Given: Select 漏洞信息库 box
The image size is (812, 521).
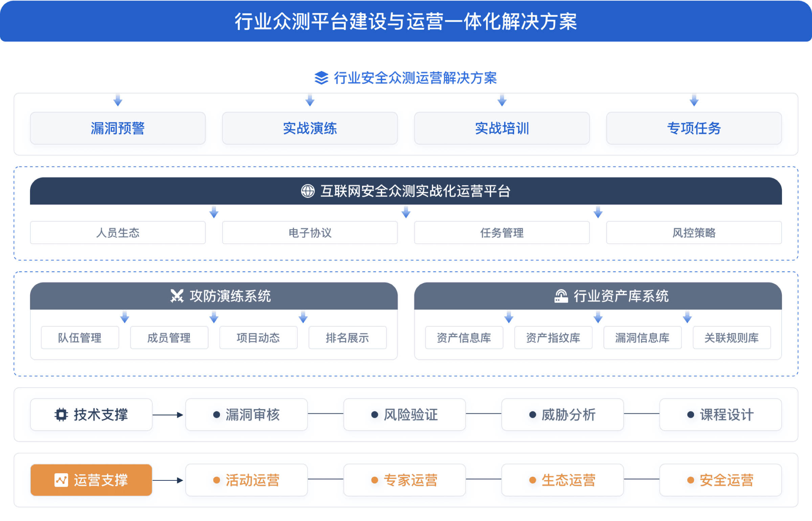Looking at the screenshot, I should (642, 338).
